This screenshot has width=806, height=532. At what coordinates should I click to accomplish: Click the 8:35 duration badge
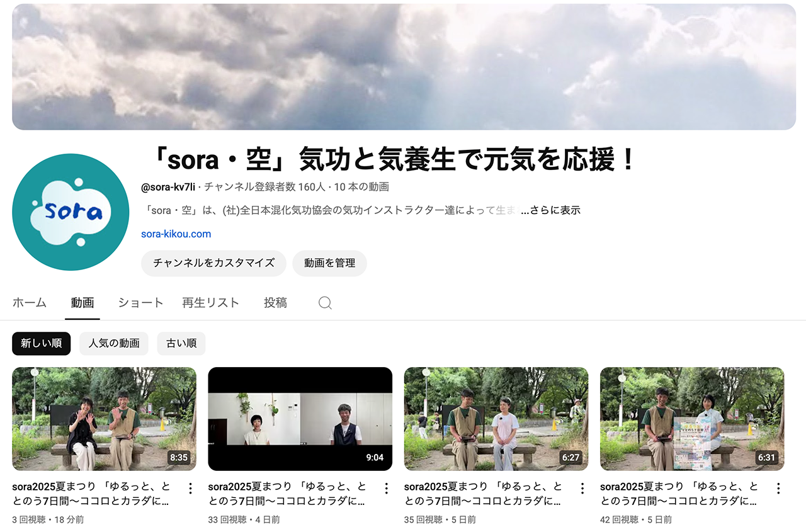pyautogui.click(x=179, y=458)
